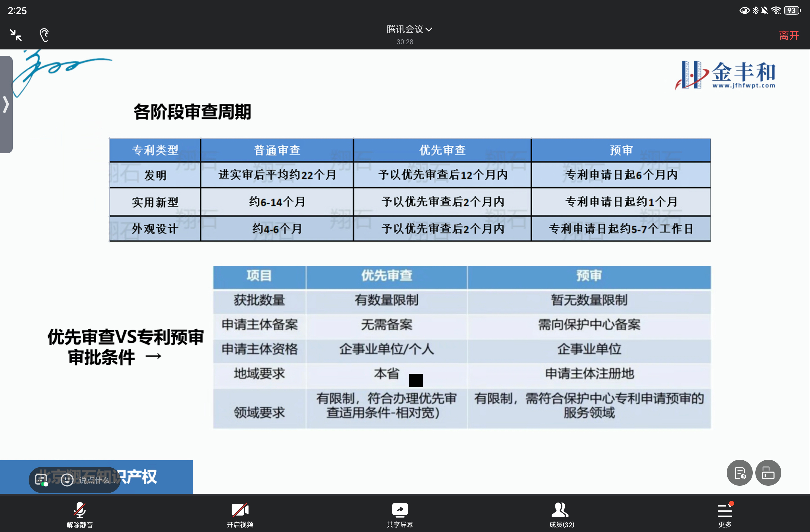Expand the collapsed left side panel

point(6,104)
